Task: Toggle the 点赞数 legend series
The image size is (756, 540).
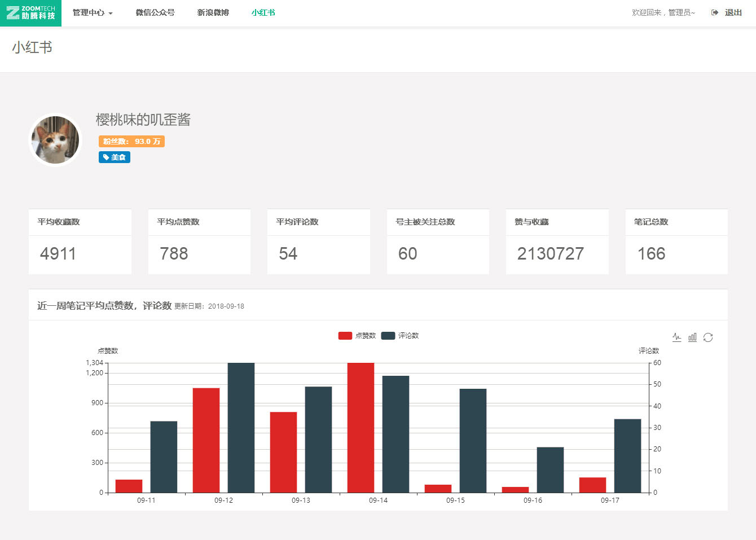Action: tap(357, 336)
